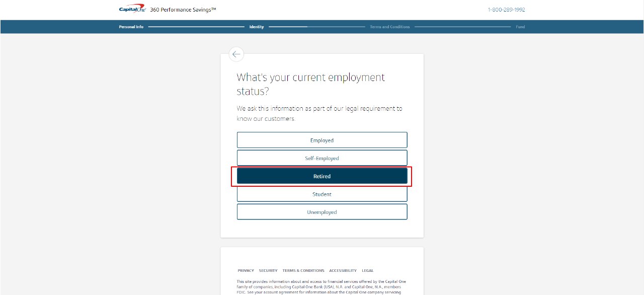Jump to Terms and Conditions progress step
The height and width of the screenshot is (295, 644).
(390, 27)
